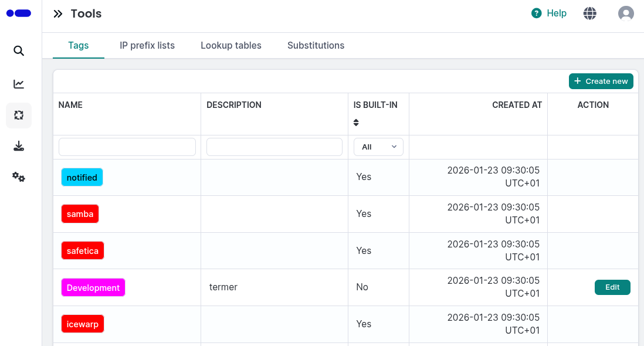Switch to the IP prefix lists tab
Viewport: 644px width, 346px height.
[x=147, y=45]
